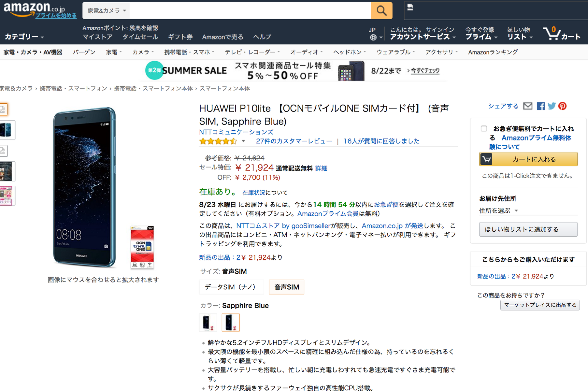588x391 pixels.
Task: Open マイストア in the top navigation
Action: 97,37
